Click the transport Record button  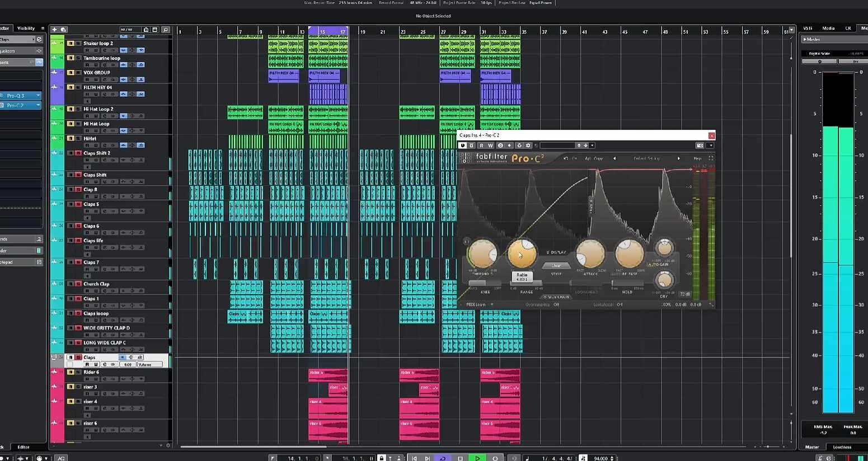tap(495, 458)
